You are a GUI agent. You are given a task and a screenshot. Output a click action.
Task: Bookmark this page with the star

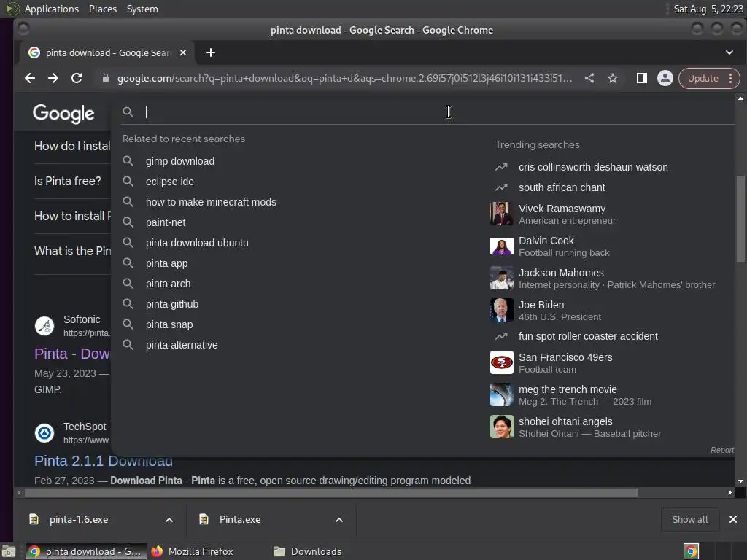[613, 78]
